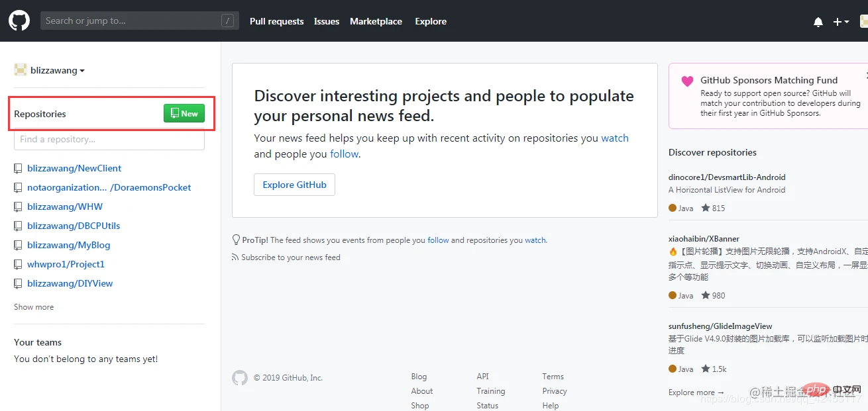Expand the blizzawang account switcher dropdown
This screenshot has width=868, height=411.
pos(57,71)
